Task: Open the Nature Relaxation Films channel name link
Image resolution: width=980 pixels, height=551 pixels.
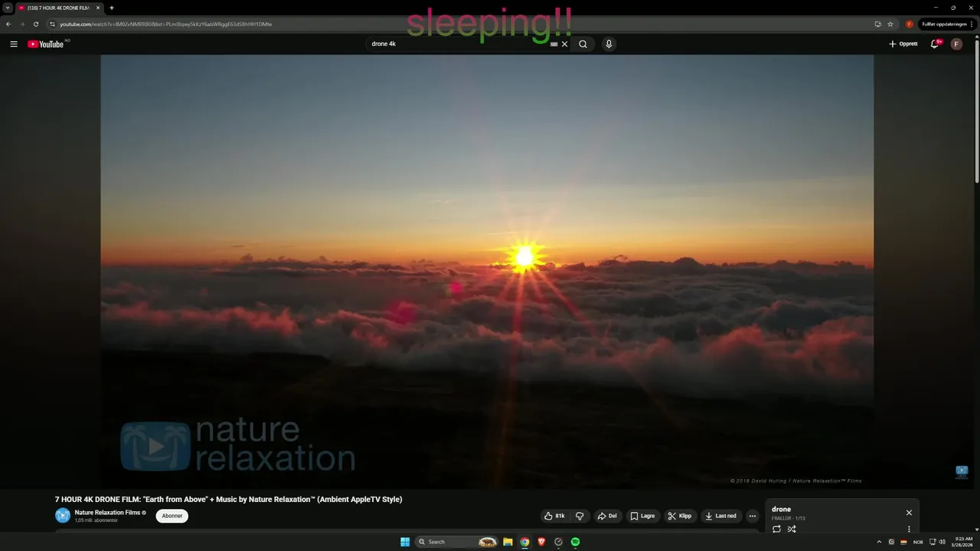Action: click(x=107, y=512)
